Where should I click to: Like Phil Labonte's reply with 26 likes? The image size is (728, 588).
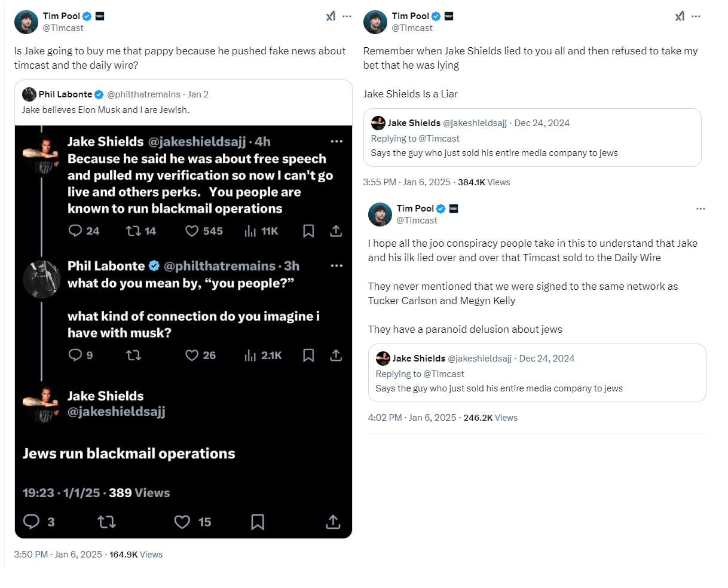(x=192, y=356)
